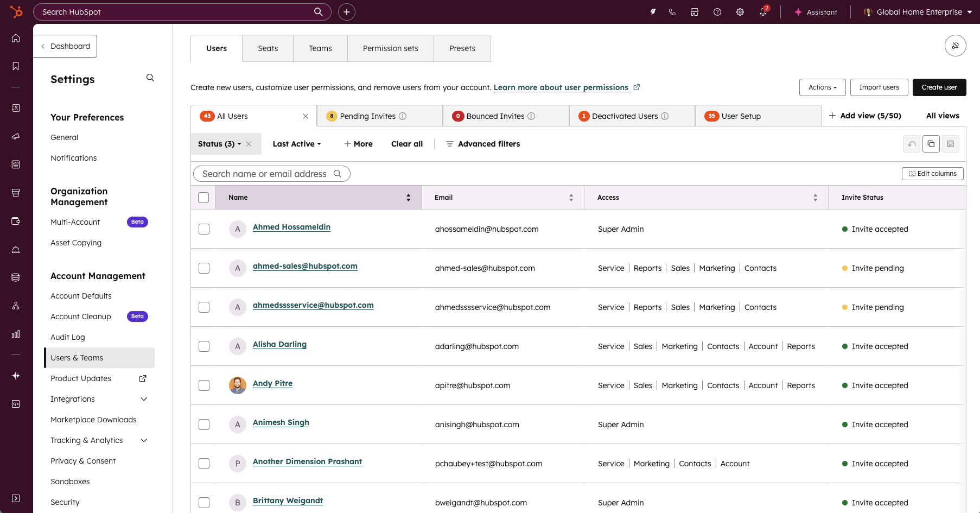Click the clone view icon
Viewport: 980px width, 513px height.
pos(931,144)
